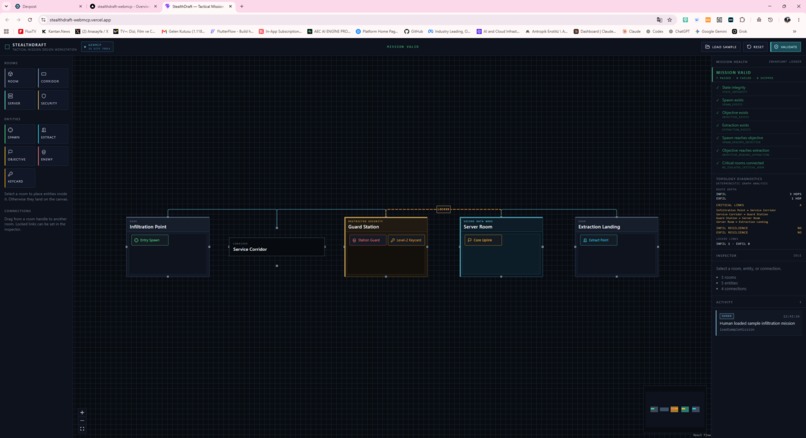Viewport: 806px width, 438px height.
Task: Show more bookmarks with the chevron
Action: (x=795, y=31)
